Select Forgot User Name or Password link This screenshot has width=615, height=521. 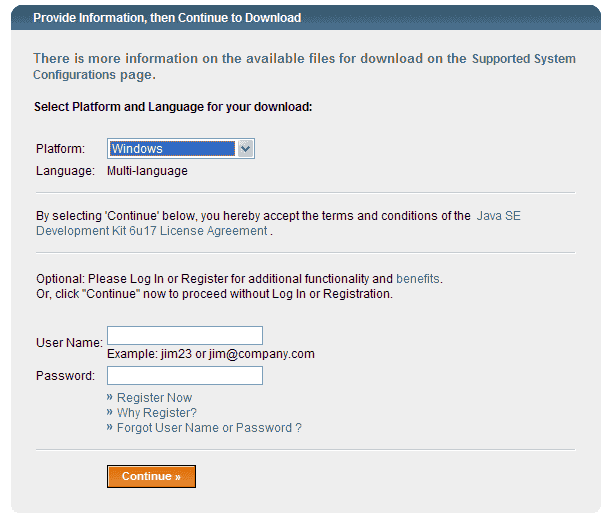coord(209,428)
